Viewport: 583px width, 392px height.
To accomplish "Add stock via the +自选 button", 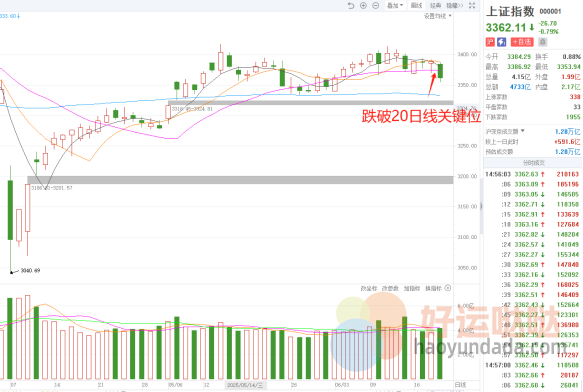I will pyautogui.click(x=522, y=42).
